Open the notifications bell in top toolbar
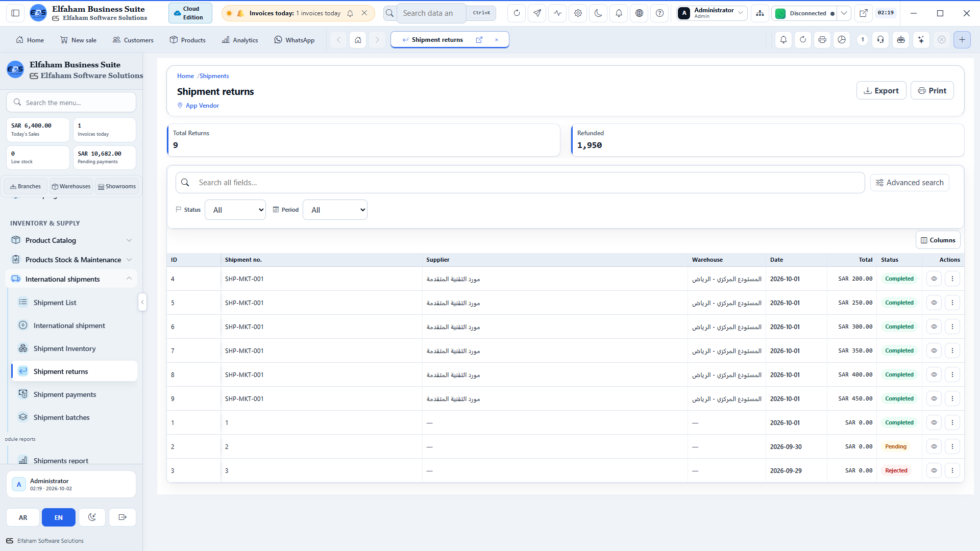This screenshot has height=551, width=980. pyautogui.click(x=619, y=13)
